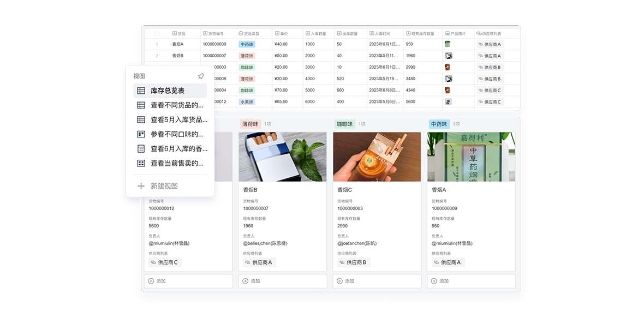Click the 供应商列表 column header
Viewport: 644px width, 312px height.
tap(491, 33)
